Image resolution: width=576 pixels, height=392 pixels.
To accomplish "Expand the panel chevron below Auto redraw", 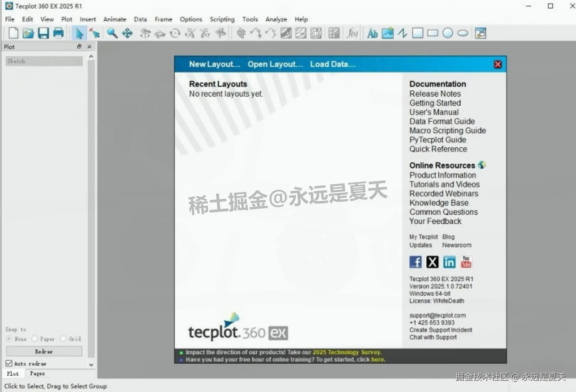I will [91, 365].
